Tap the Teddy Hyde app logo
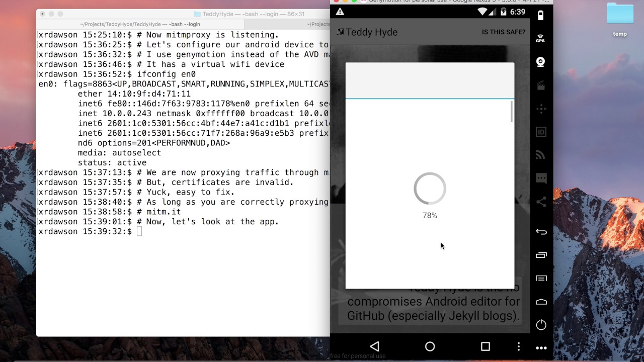The width and height of the screenshot is (644, 362). (340, 32)
